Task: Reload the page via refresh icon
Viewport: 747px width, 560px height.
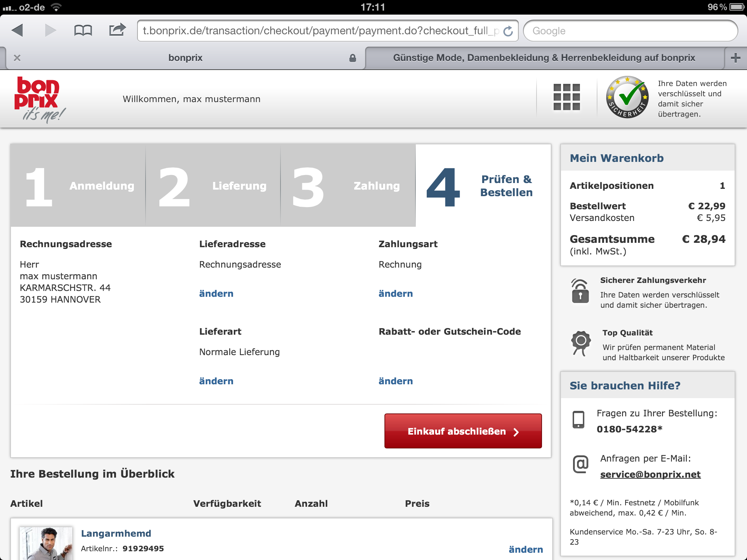Action: point(508,31)
